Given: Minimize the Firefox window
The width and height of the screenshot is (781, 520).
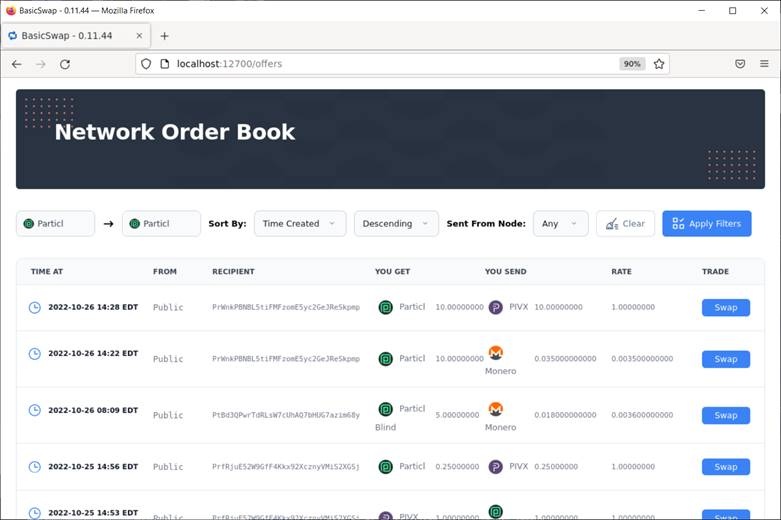Looking at the screenshot, I should 702,10.
